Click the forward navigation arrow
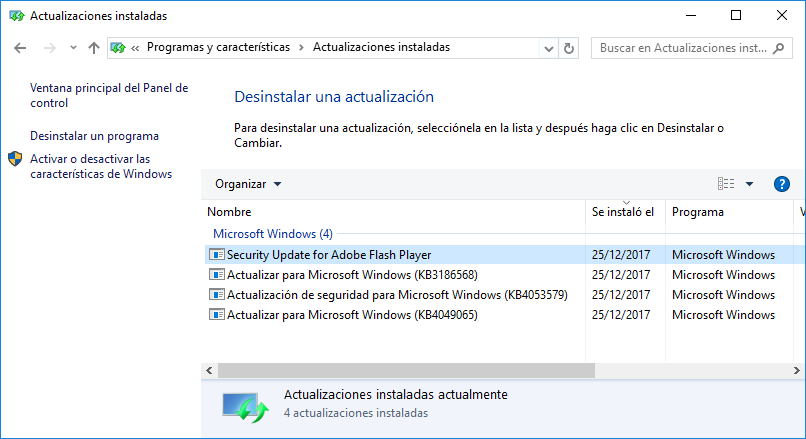 (x=50, y=48)
